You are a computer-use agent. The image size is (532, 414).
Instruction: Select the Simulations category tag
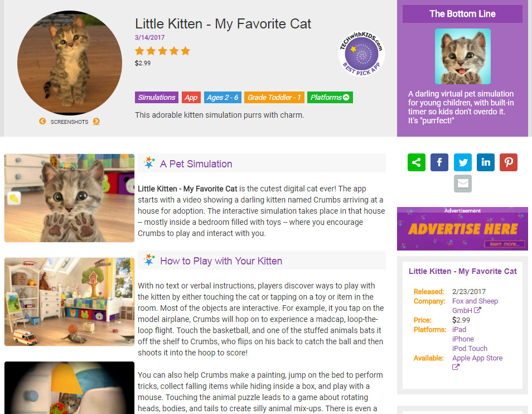point(156,98)
